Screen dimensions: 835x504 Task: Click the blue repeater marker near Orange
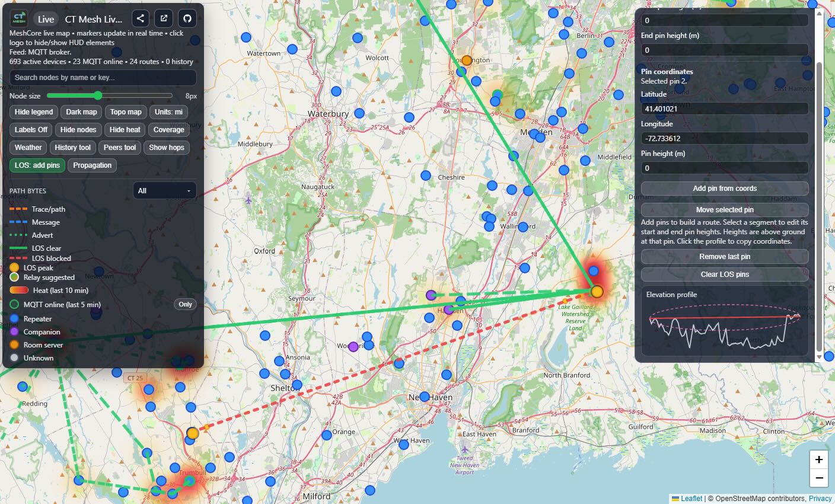coord(326,435)
